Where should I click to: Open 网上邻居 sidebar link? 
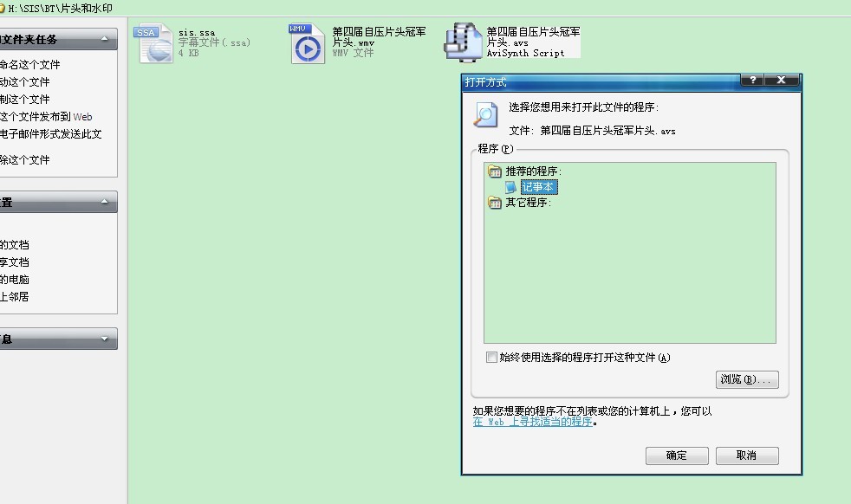tap(15, 297)
